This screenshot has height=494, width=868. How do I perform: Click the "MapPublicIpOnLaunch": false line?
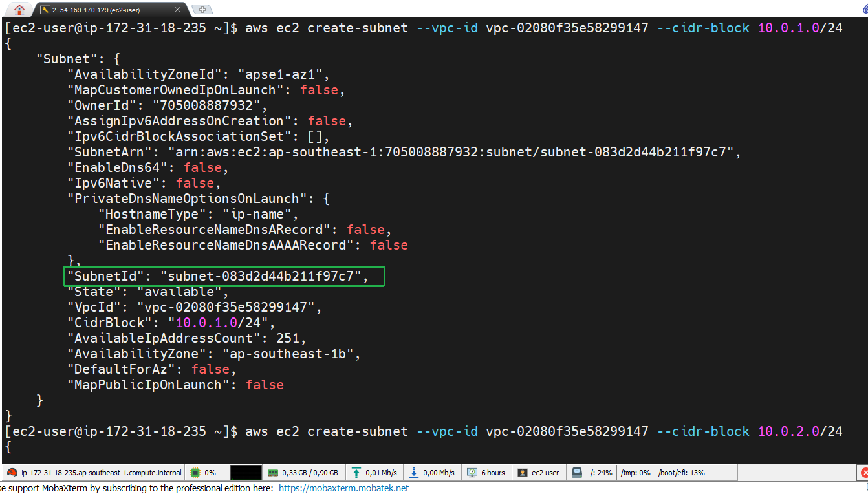click(175, 385)
